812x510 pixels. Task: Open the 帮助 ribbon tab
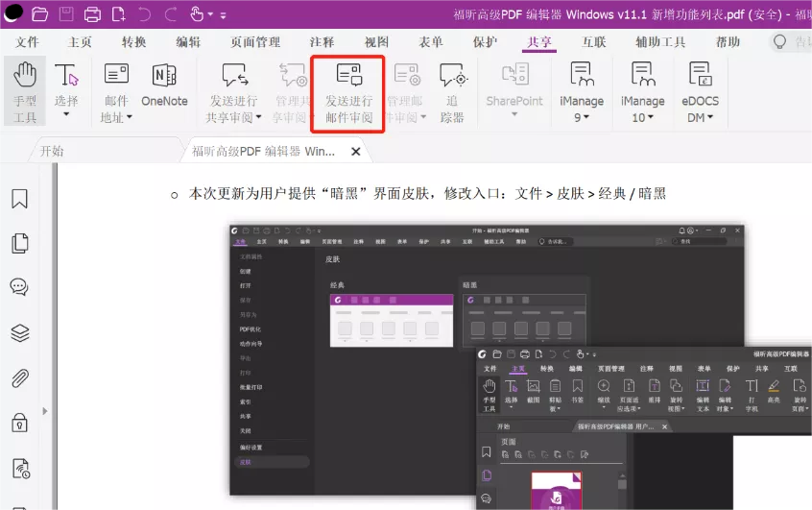point(728,42)
